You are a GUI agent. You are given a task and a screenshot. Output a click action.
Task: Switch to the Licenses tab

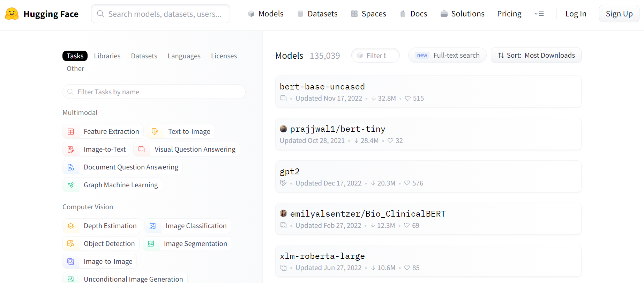click(224, 56)
